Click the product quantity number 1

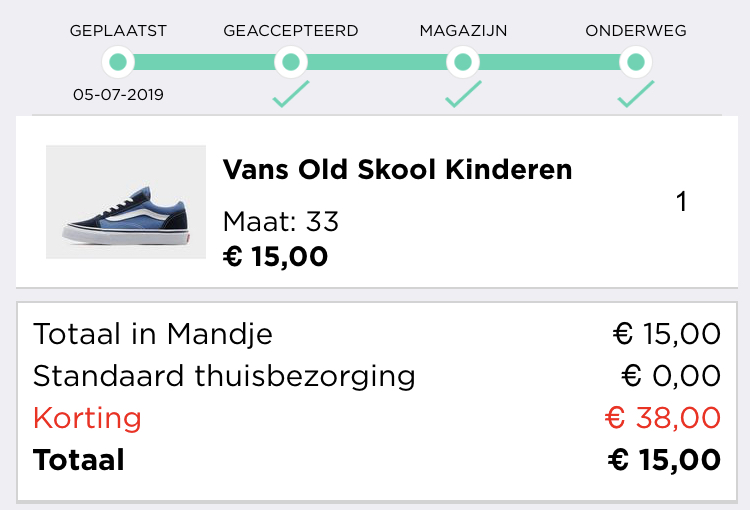682,202
